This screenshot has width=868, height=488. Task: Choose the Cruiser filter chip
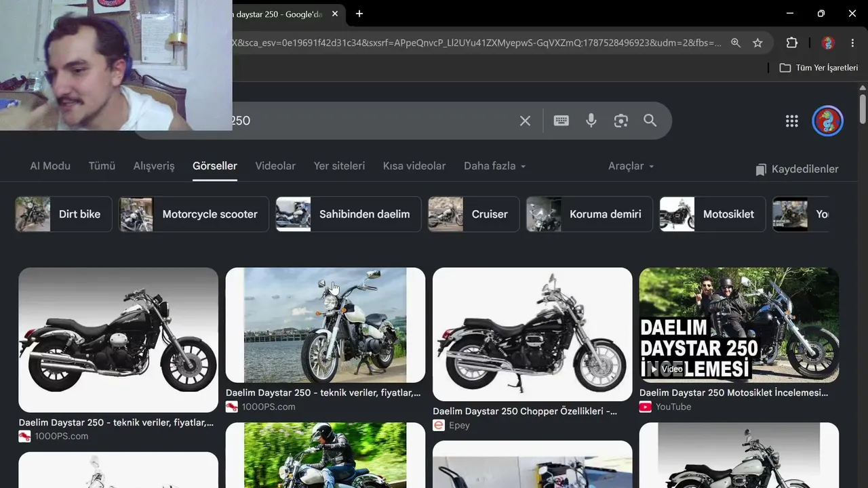click(473, 214)
